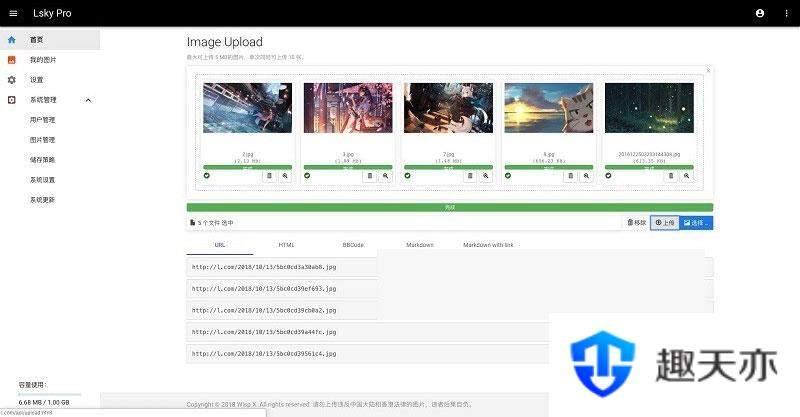Click the progress bar under 2.jpg
The height and width of the screenshot is (417, 800).
tap(247, 167)
